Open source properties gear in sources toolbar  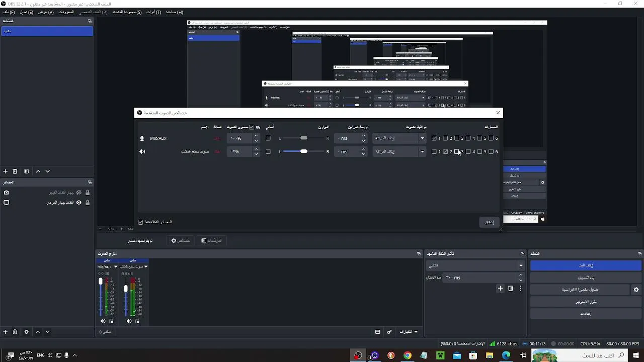point(26,332)
